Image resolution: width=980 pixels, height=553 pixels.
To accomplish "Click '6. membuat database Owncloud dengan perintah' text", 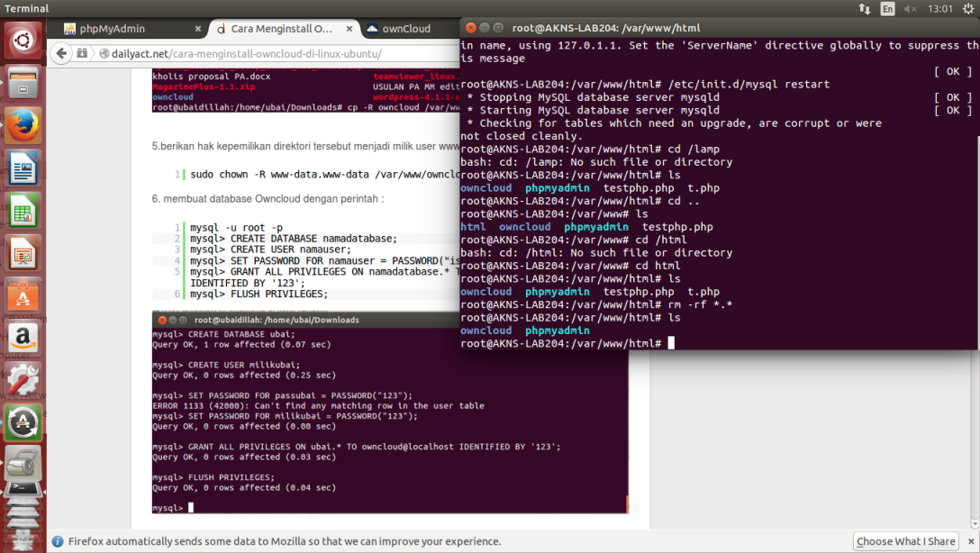I will point(268,199).
